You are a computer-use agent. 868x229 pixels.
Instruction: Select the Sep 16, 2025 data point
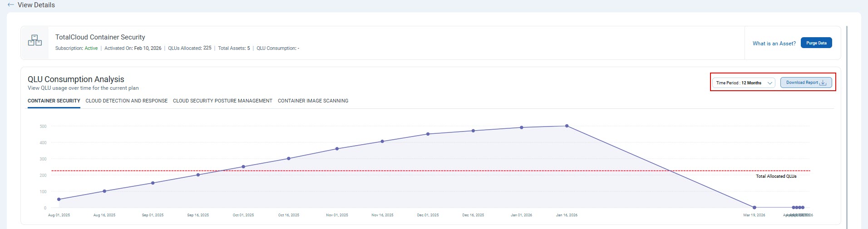click(198, 175)
